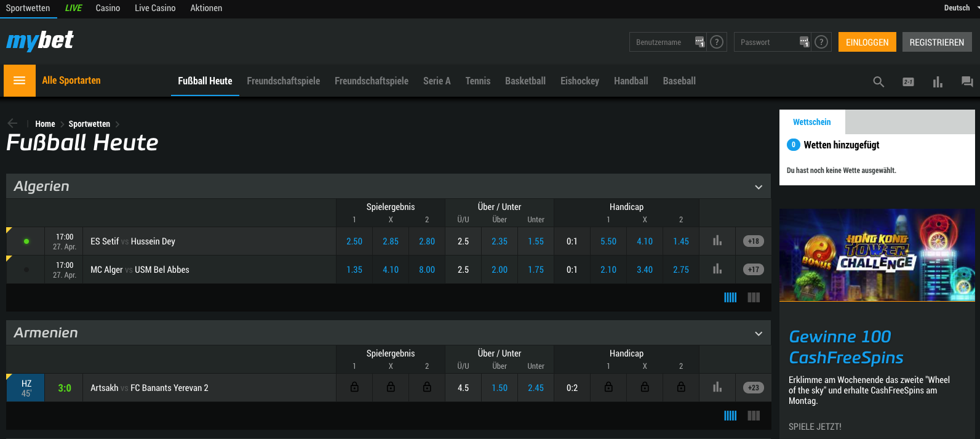Image resolution: width=980 pixels, height=439 pixels.
Task: Select the Serie A tab
Action: point(437,81)
